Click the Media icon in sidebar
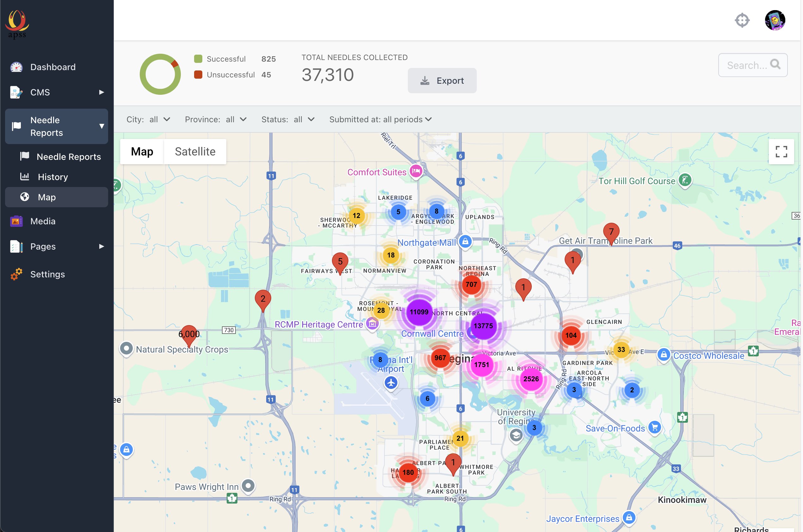The width and height of the screenshot is (803, 532). pyautogui.click(x=16, y=221)
